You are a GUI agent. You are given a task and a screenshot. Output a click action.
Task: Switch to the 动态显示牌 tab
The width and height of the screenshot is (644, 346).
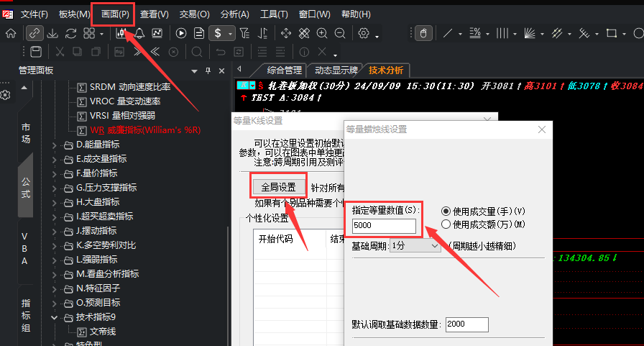(336, 70)
